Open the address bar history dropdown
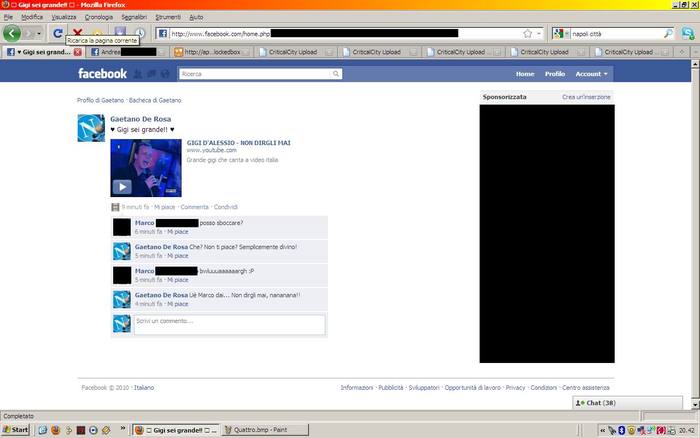Viewport: 700px width, 438px height. [x=539, y=33]
